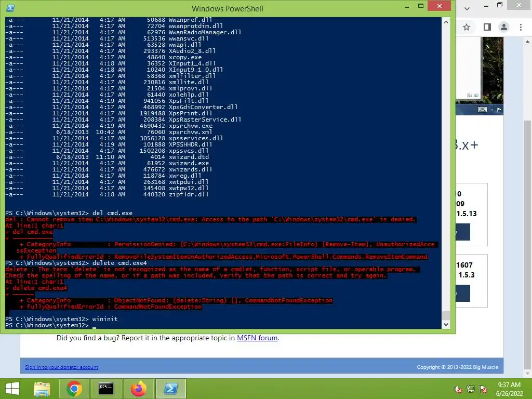The image size is (532, 399).
Task: Open the taskbar clock showing 9:37 AM
Action: pos(509,389)
